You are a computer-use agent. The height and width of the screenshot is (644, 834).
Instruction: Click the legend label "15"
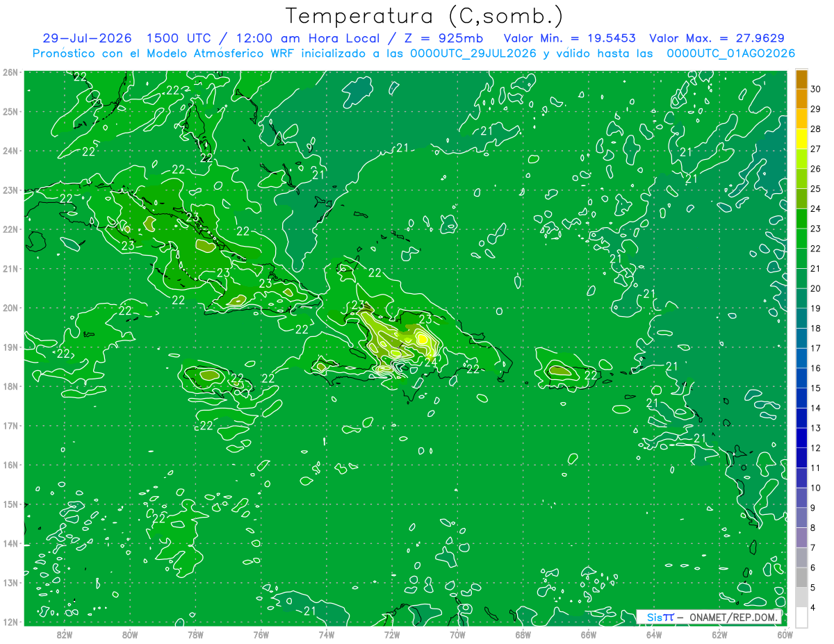coord(815,388)
